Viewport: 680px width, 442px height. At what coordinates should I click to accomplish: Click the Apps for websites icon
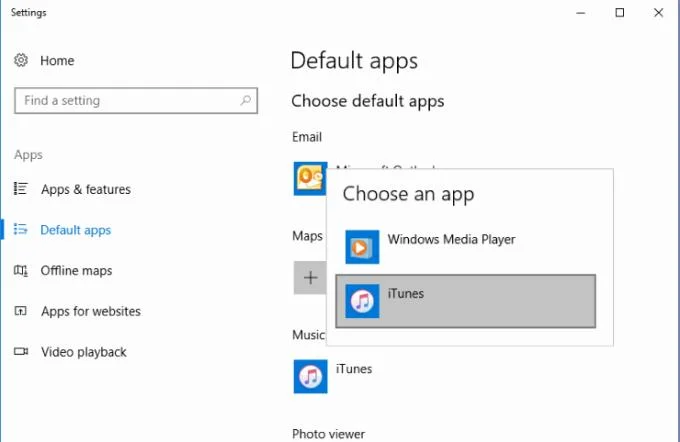(x=20, y=311)
